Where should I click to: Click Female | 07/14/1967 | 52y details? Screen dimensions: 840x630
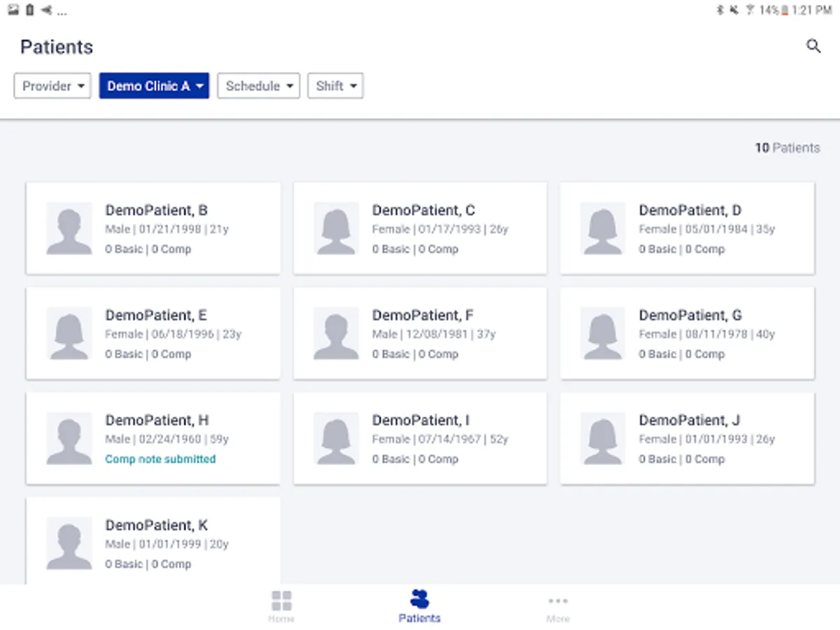point(440,439)
